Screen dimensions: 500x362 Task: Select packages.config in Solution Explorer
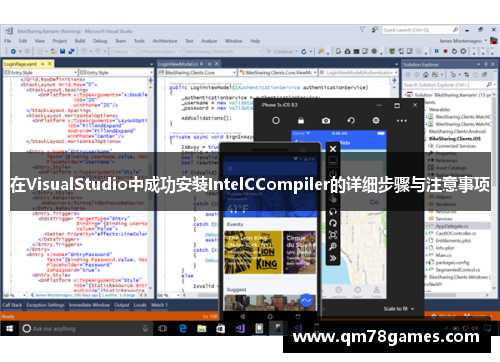pos(452,263)
